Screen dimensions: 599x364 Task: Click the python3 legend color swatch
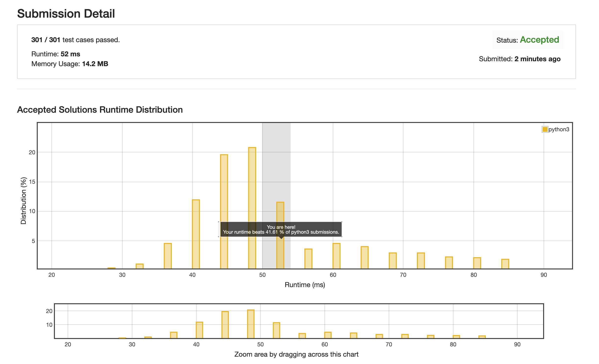[x=545, y=129]
